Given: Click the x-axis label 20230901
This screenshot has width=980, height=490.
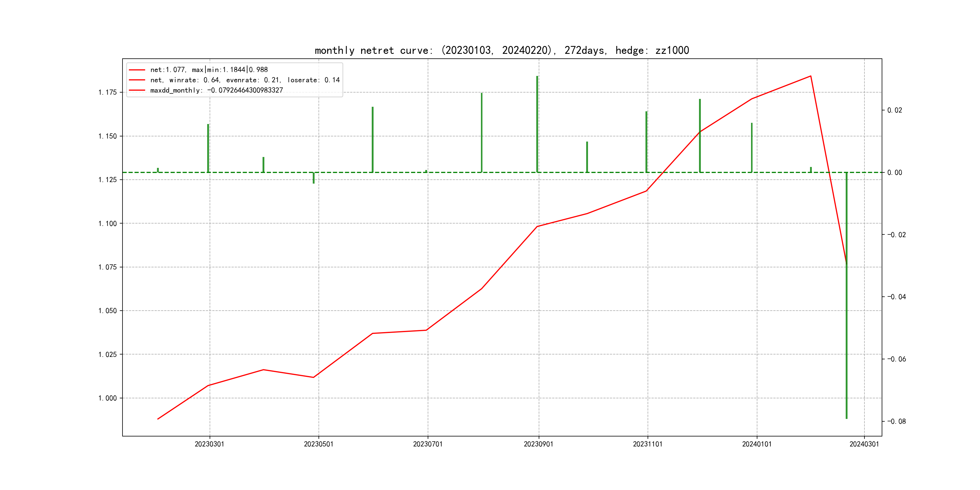Looking at the screenshot, I should coord(538,444).
